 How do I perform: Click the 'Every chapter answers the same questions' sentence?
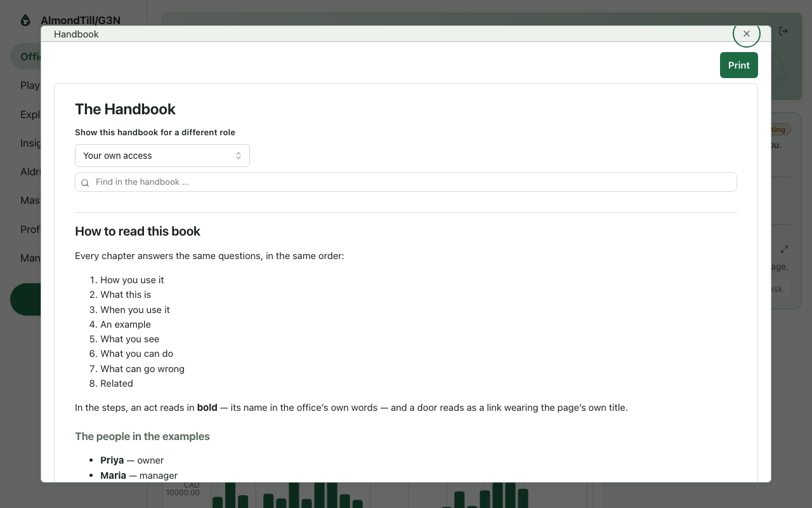pos(209,256)
